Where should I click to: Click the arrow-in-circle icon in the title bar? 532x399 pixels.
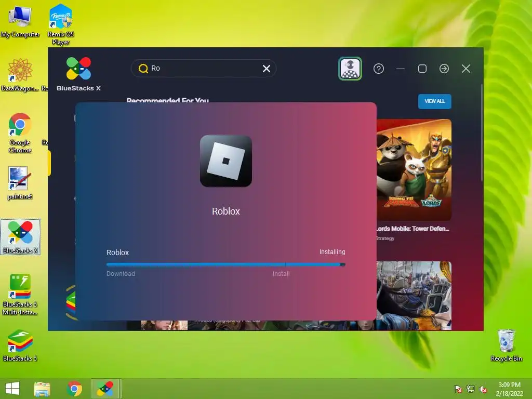point(444,69)
